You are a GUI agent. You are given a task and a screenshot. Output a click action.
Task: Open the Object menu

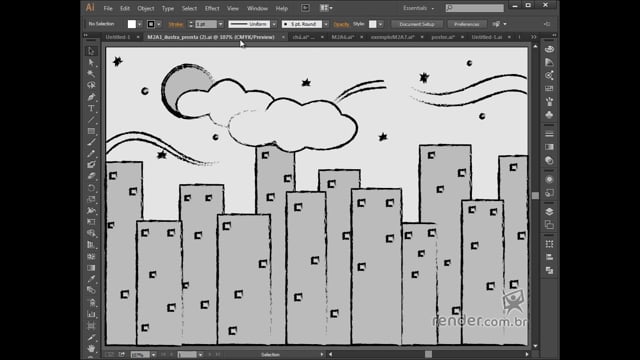146,8
